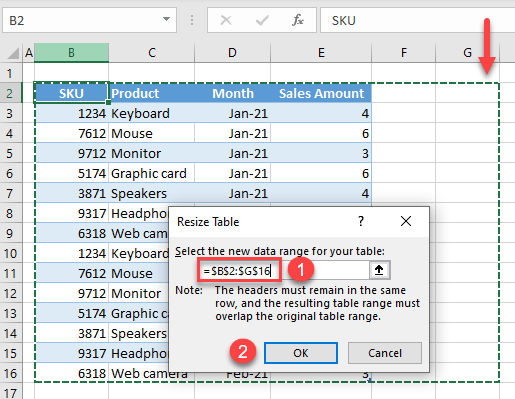Select row 5 header
This screenshot has height=399, width=515.
click(x=11, y=153)
